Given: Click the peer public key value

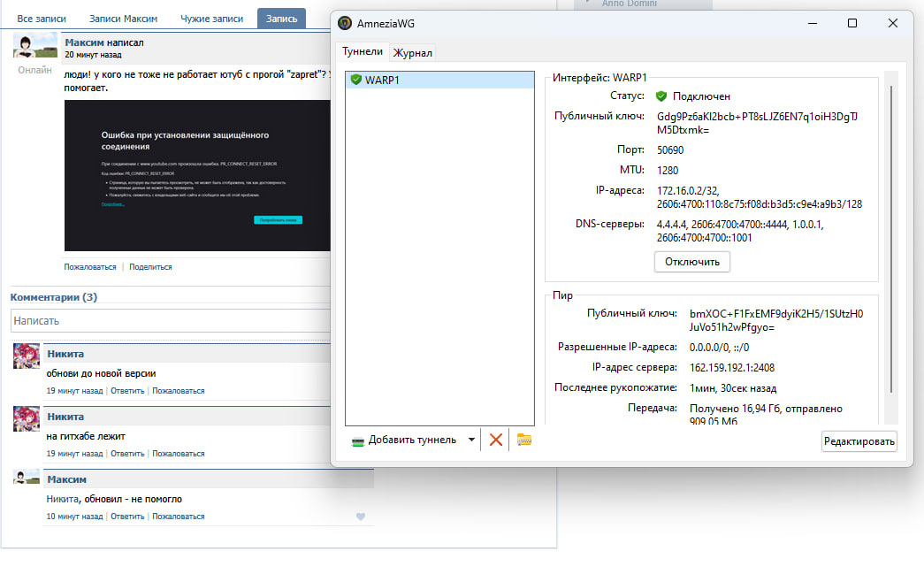Looking at the screenshot, I should (x=776, y=320).
